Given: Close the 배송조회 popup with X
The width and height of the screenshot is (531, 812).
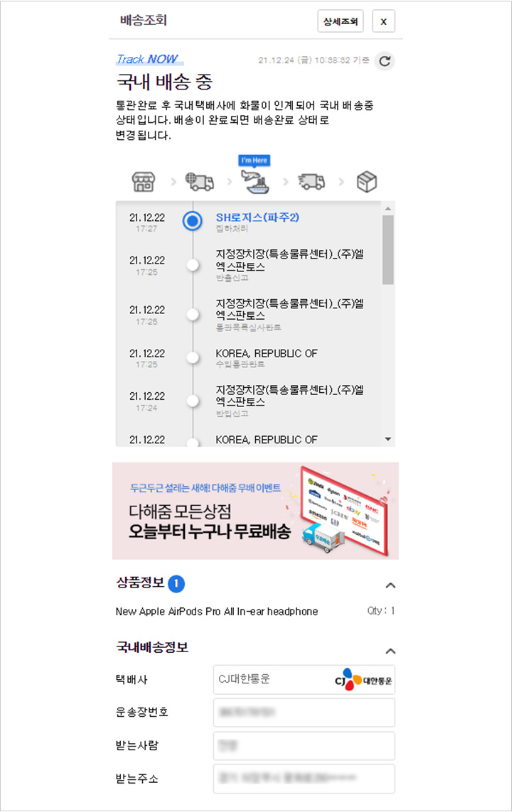Looking at the screenshot, I should pos(383,21).
